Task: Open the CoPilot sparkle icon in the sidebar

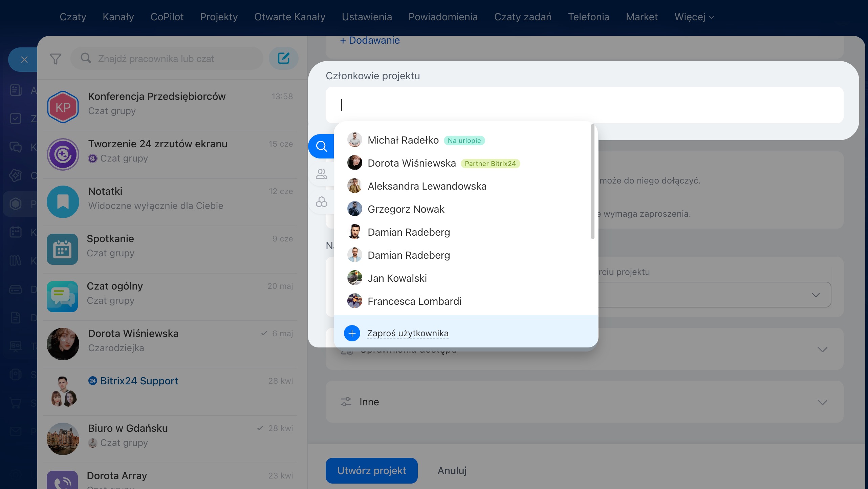Action: [x=16, y=175]
